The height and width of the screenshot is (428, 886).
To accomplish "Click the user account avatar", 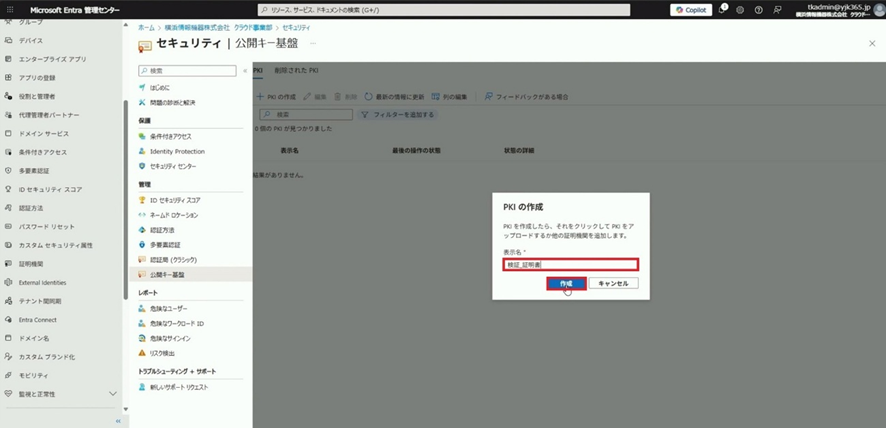I will tap(874, 9).
